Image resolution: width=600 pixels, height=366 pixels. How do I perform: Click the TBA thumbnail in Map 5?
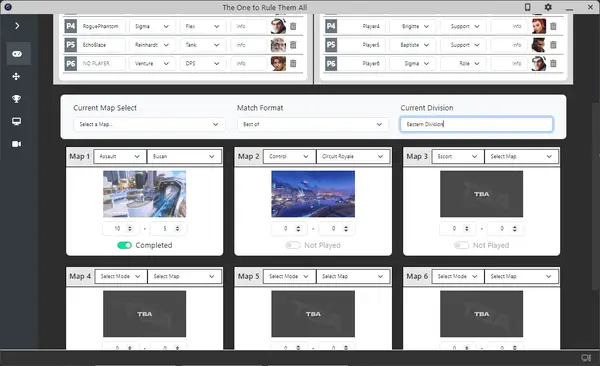click(313, 314)
